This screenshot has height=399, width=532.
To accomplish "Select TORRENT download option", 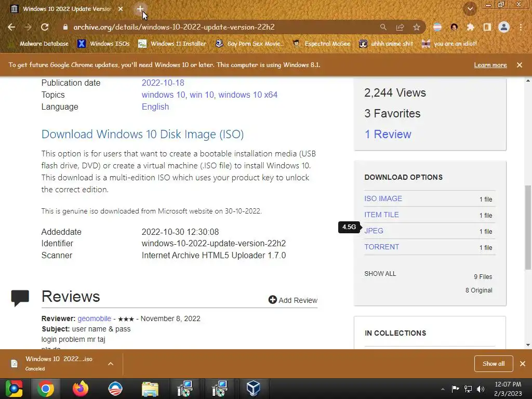I will tap(381, 247).
